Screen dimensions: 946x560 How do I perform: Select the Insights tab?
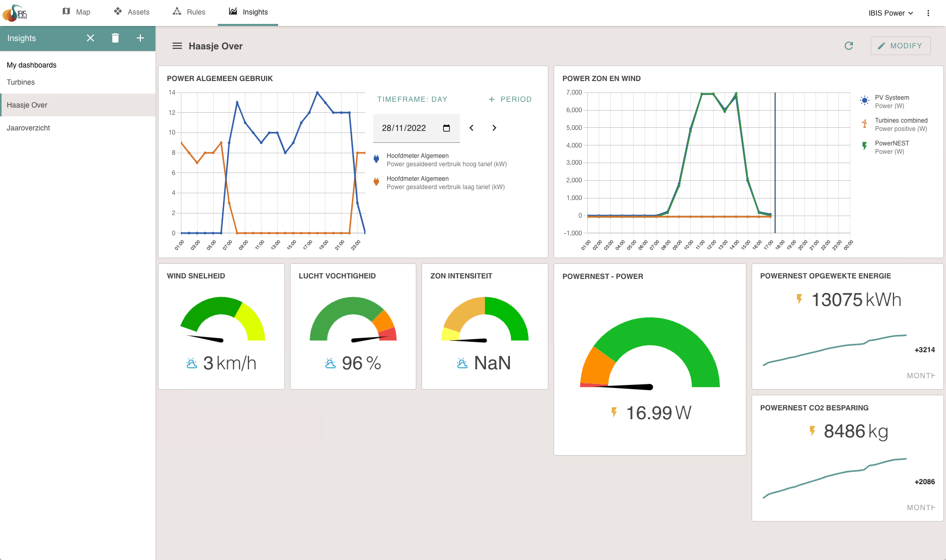point(248,12)
